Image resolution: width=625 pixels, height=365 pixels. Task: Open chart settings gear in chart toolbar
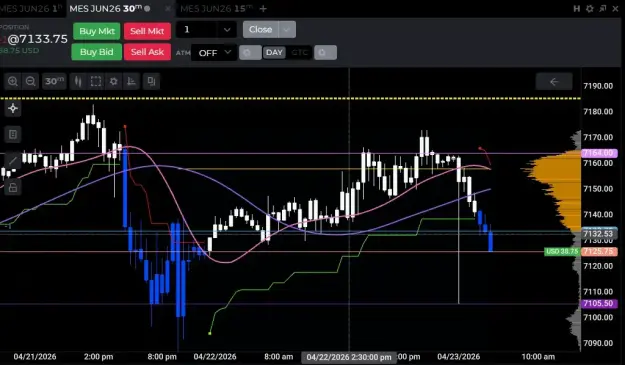coord(114,81)
